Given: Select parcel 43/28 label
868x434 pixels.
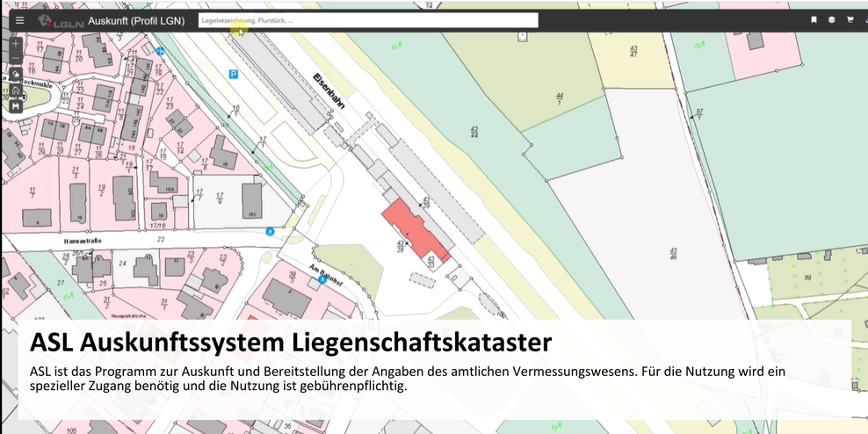Looking at the screenshot, I should (x=401, y=246).
